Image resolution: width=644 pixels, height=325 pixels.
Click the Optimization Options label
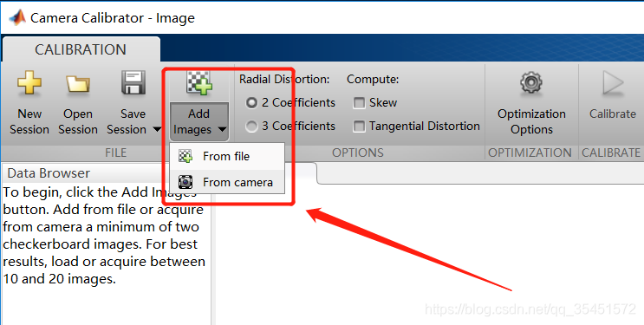click(x=531, y=121)
